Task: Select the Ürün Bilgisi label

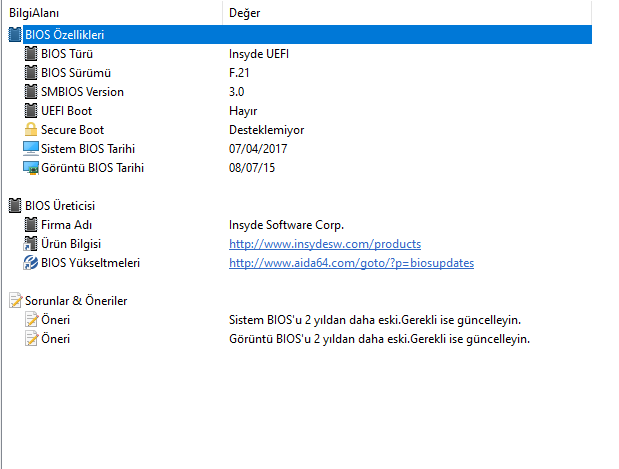Action: click(x=71, y=244)
